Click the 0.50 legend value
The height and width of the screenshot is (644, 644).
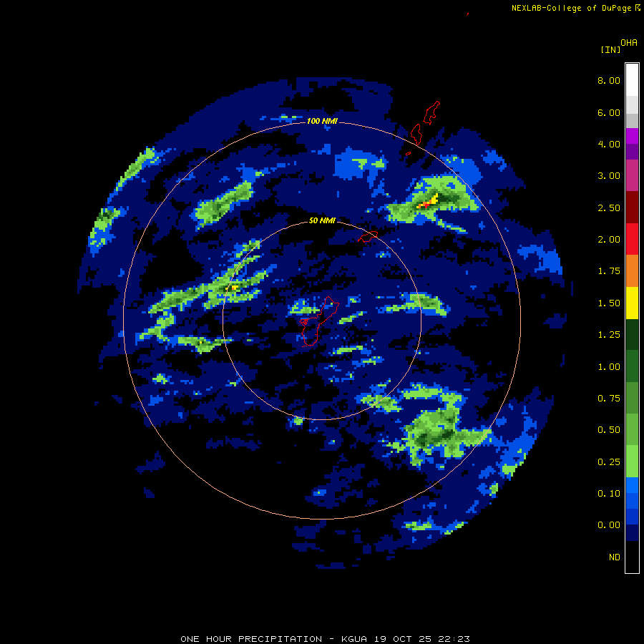point(609,430)
